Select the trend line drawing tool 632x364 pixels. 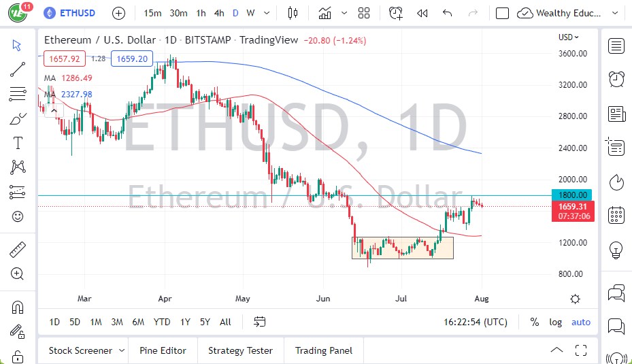click(x=18, y=69)
